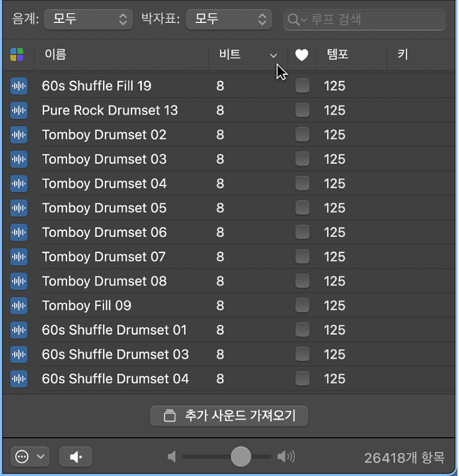Click the high volume speaker icon

point(286,456)
